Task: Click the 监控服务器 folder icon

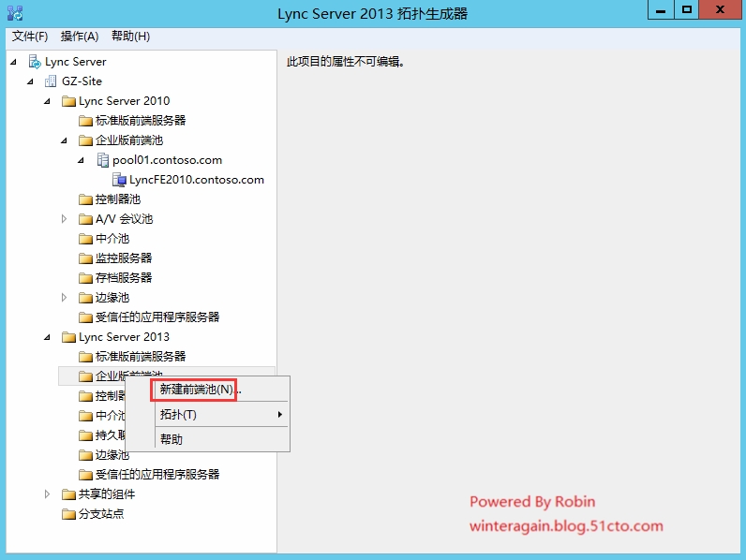Action: (85, 258)
